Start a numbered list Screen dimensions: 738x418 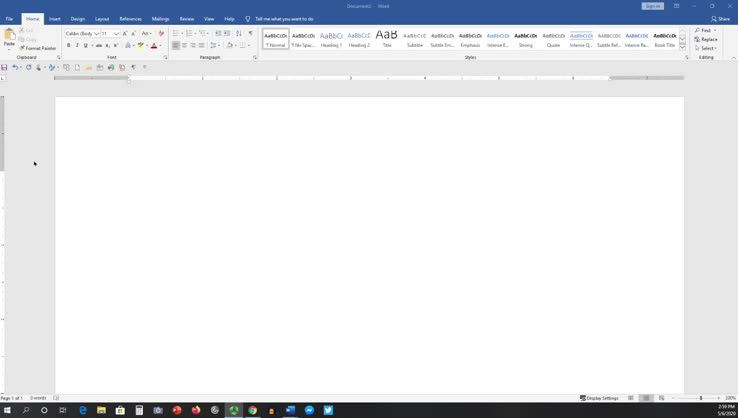coord(189,33)
